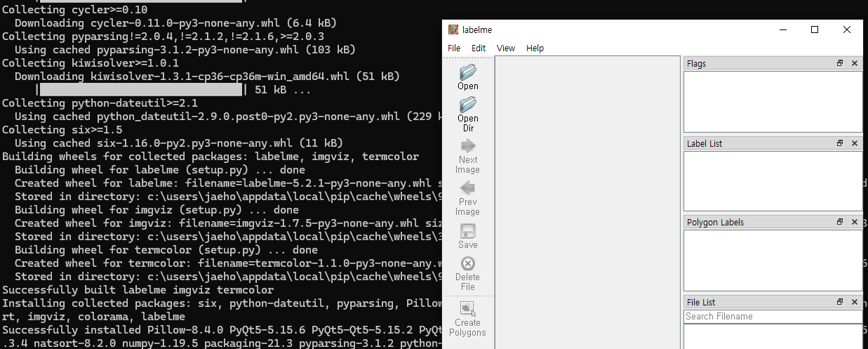Click 'Building wheel for termcolor' terminal line
Viewport: 868px width, 349px height.
pyautogui.click(x=166, y=250)
